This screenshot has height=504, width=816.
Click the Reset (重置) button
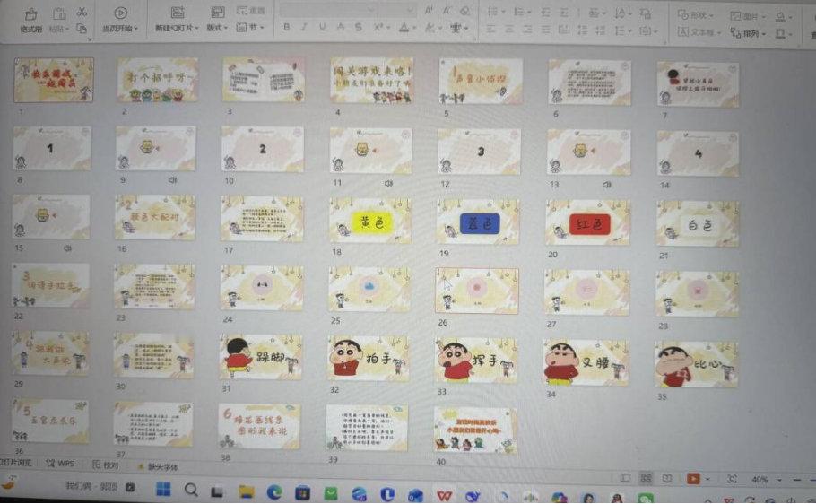(250, 11)
